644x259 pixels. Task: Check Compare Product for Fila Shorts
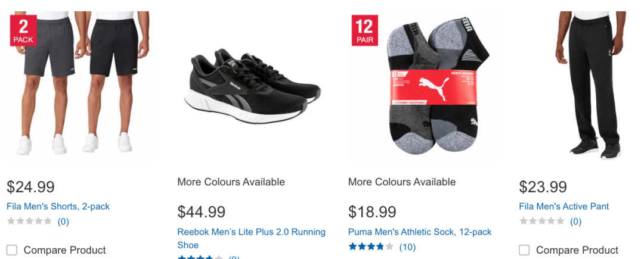point(12,250)
